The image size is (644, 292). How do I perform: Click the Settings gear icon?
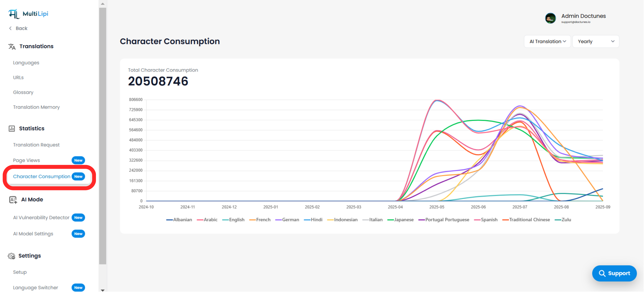pyautogui.click(x=11, y=256)
